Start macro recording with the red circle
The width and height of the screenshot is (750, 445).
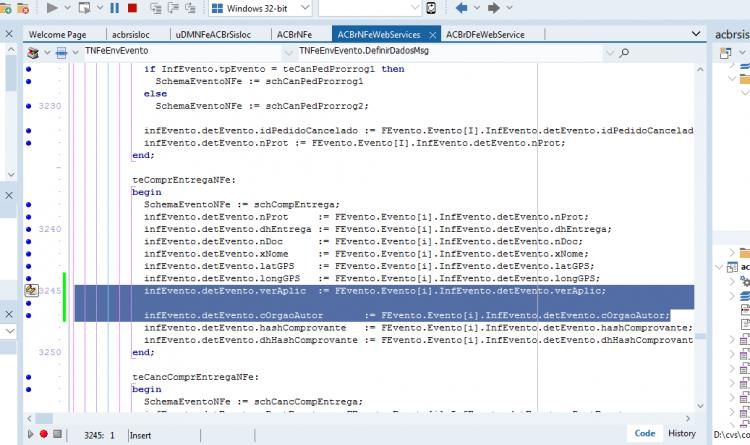coord(44,434)
